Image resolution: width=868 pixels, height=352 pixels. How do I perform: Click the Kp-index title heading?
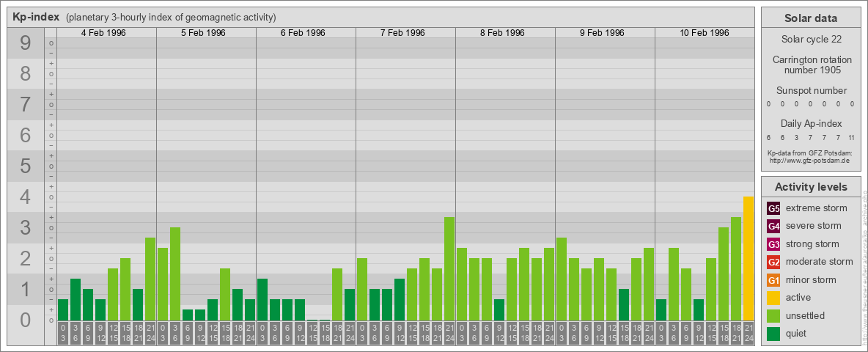[36, 17]
